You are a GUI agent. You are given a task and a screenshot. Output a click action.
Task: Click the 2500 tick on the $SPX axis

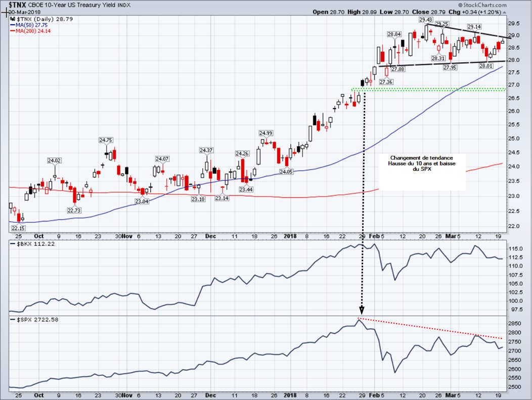click(514, 387)
